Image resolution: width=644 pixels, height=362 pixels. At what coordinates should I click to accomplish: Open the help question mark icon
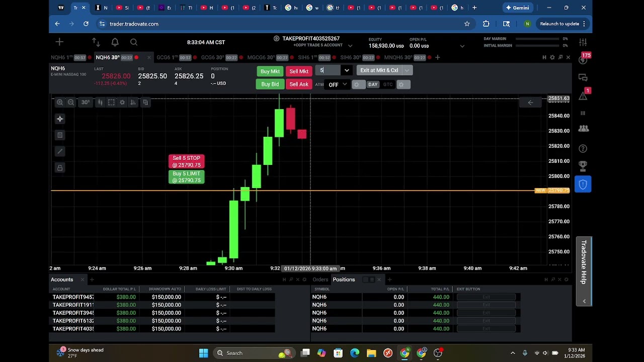[583, 149]
